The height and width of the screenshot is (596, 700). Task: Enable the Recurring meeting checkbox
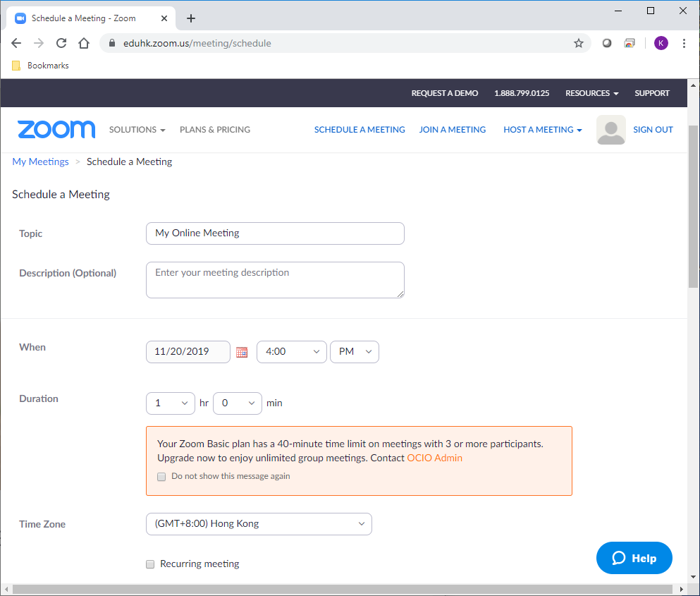(x=150, y=564)
